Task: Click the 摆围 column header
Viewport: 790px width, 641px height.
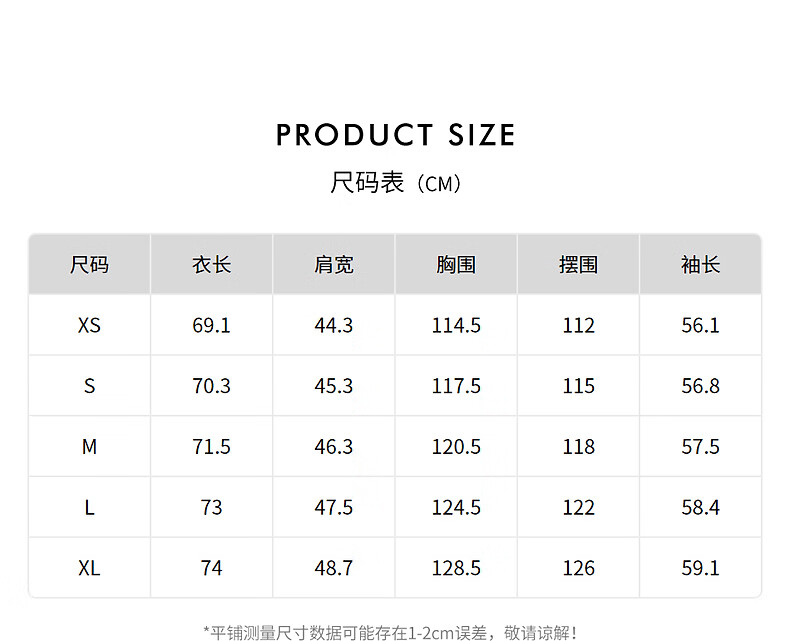Action: [x=578, y=265]
